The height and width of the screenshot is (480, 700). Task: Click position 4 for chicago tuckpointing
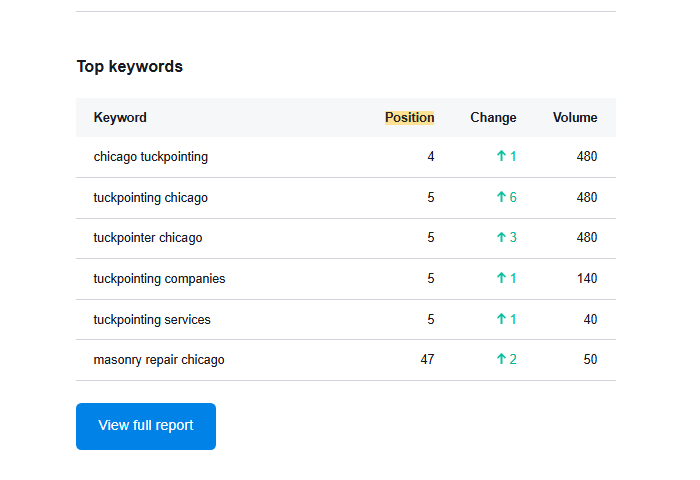tap(430, 156)
